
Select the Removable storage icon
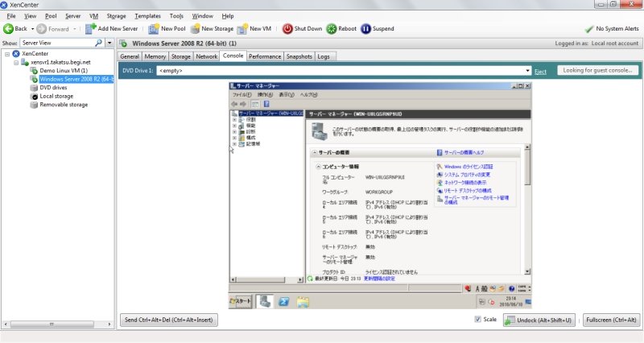tap(34, 105)
